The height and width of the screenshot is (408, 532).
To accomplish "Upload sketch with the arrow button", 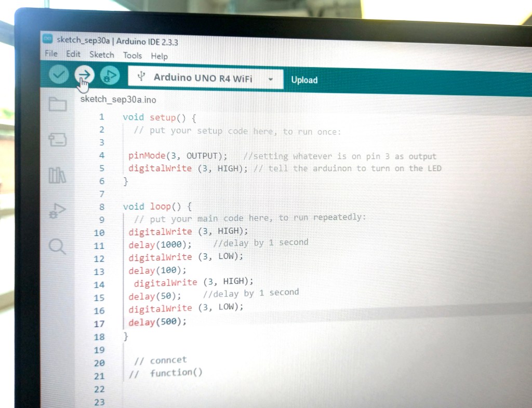I will pos(84,75).
